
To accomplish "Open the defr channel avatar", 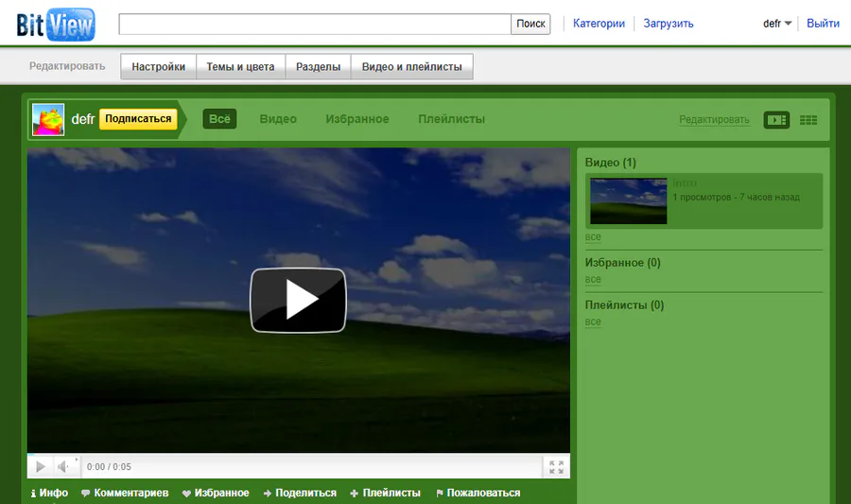I will pos(48,119).
